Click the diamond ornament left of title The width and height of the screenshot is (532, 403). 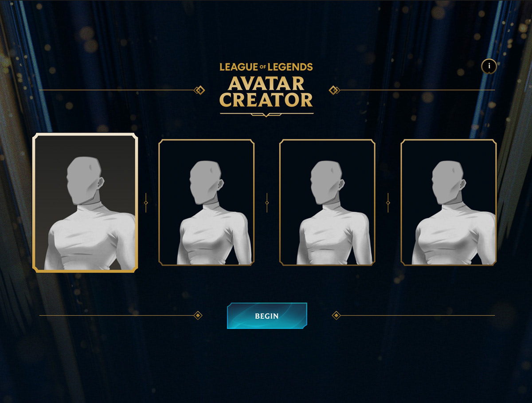pyautogui.click(x=199, y=90)
